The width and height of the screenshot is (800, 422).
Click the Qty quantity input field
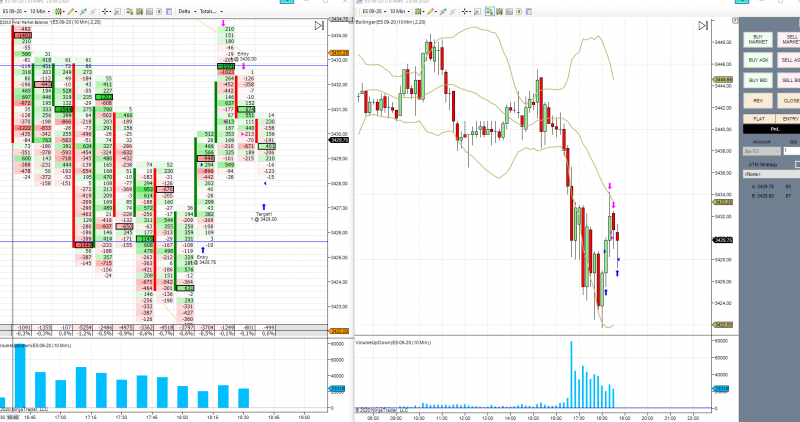[791, 151]
